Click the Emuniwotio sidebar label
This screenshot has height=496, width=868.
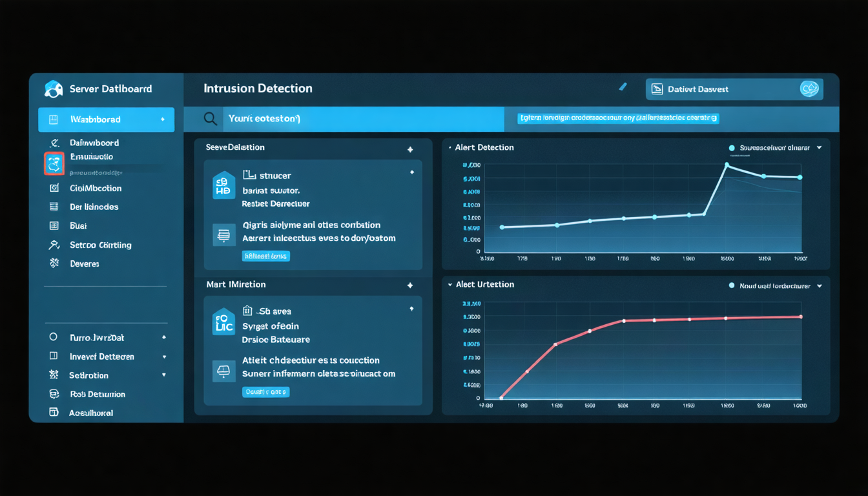point(91,157)
